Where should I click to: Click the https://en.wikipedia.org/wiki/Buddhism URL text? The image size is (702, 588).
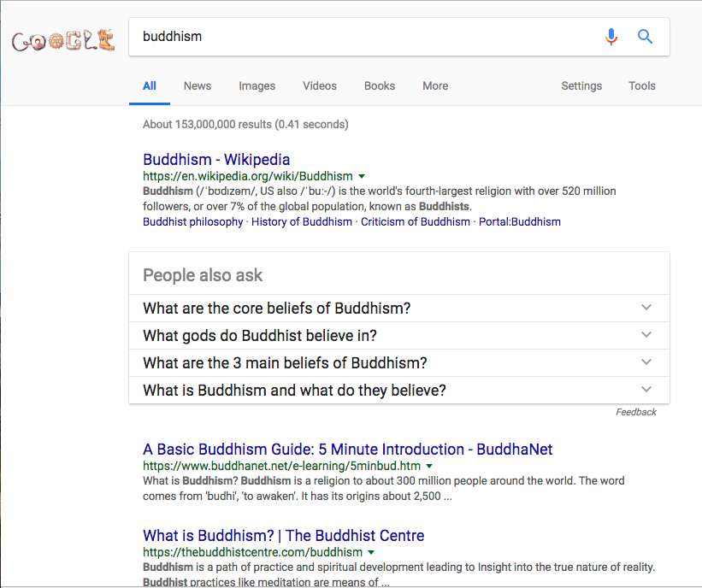click(248, 176)
